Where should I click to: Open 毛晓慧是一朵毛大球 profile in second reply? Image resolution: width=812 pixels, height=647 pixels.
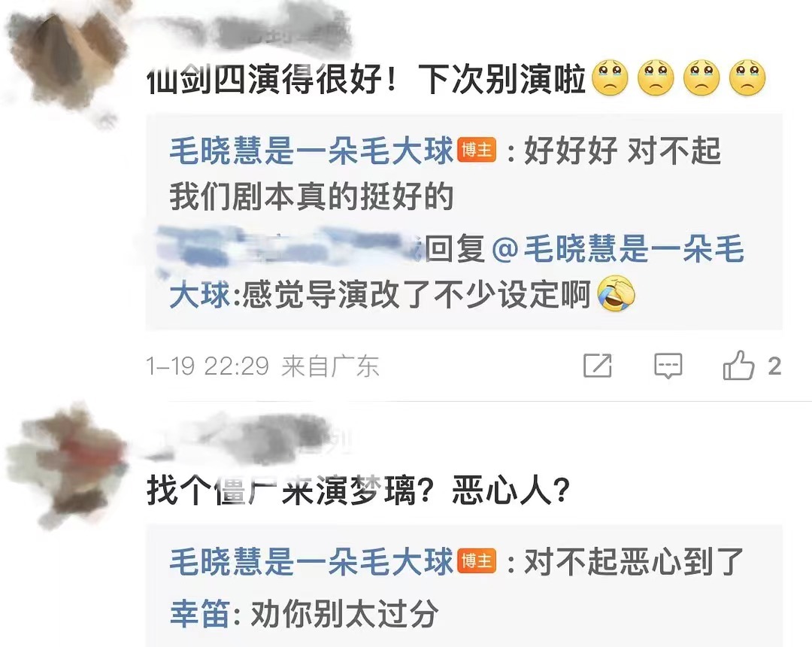(311, 561)
